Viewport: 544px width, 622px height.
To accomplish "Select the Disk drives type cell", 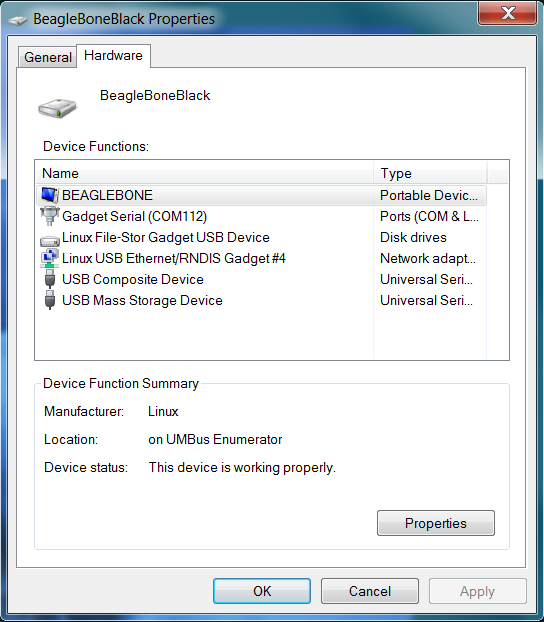I will tap(413, 237).
